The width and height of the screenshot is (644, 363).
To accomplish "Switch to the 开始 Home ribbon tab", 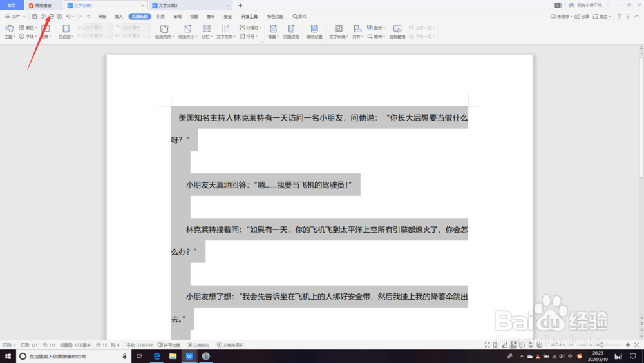I will (102, 17).
